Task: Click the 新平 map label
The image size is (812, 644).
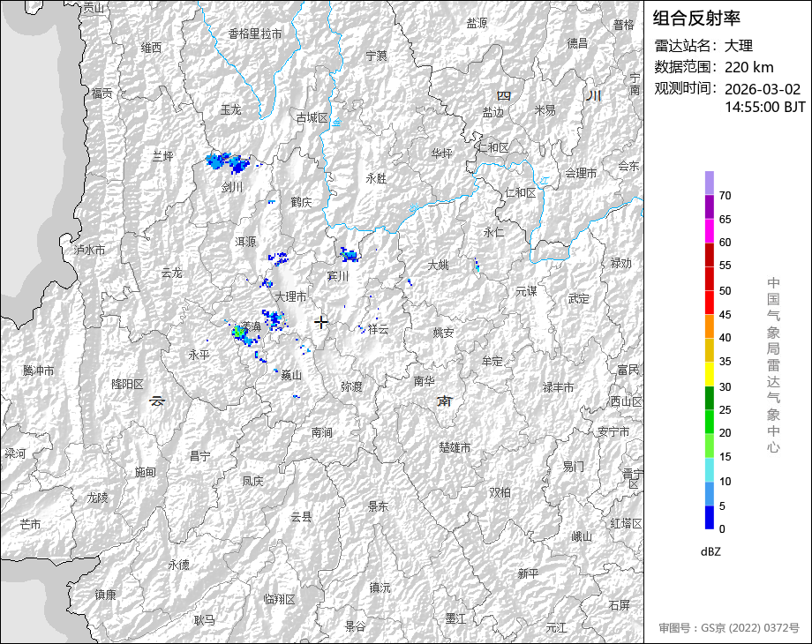Action: pyautogui.click(x=528, y=573)
